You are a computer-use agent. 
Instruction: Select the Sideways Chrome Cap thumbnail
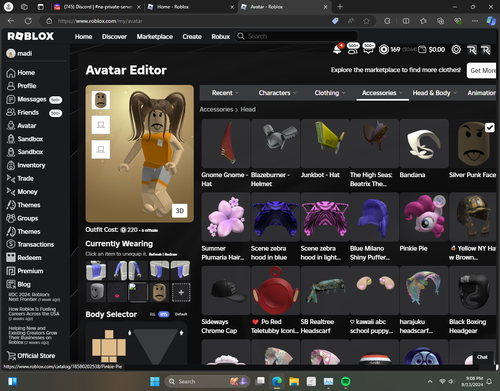point(226,290)
